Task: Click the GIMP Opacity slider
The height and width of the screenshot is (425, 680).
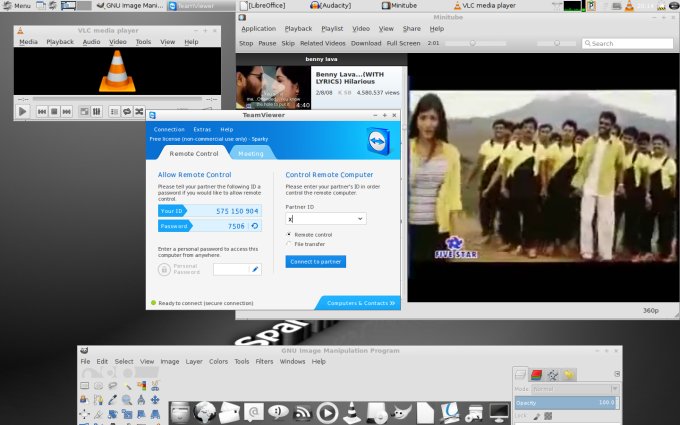Action: click(x=564, y=402)
